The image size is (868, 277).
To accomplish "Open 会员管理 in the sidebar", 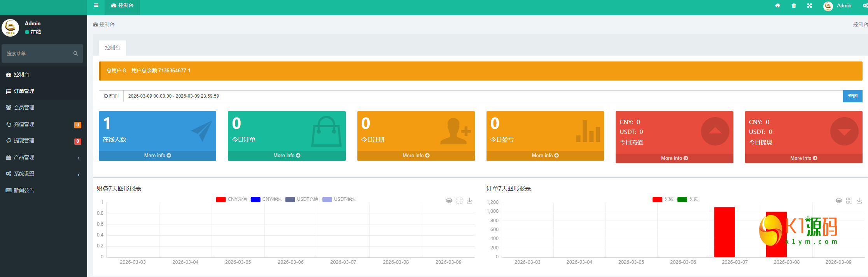I will coord(44,107).
